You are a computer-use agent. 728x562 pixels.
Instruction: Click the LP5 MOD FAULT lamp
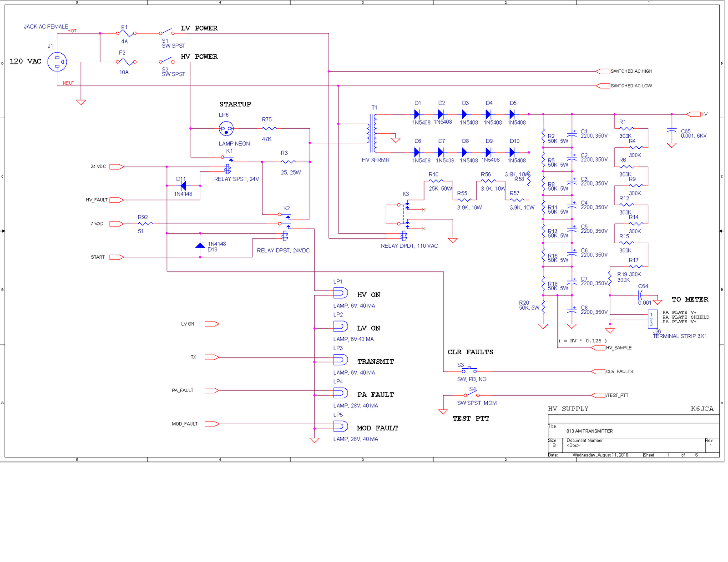[x=340, y=427]
